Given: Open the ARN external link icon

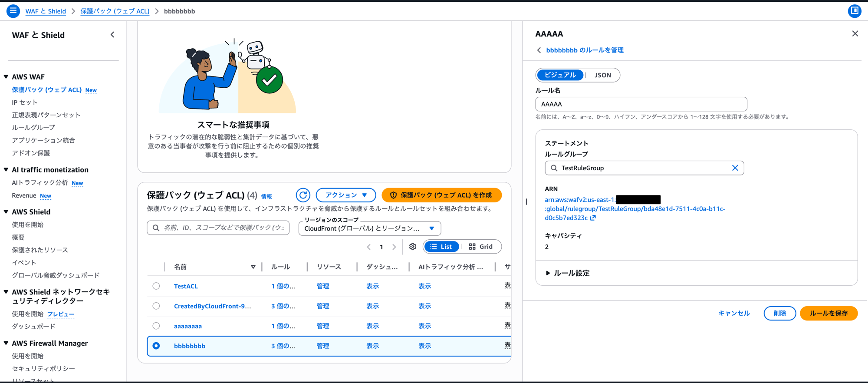Looking at the screenshot, I should [593, 218].
